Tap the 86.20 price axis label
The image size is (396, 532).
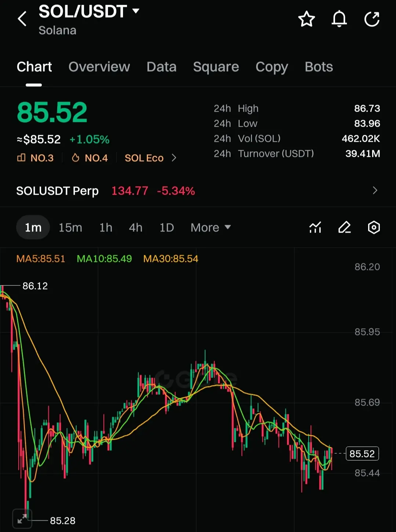coord(367,267)
